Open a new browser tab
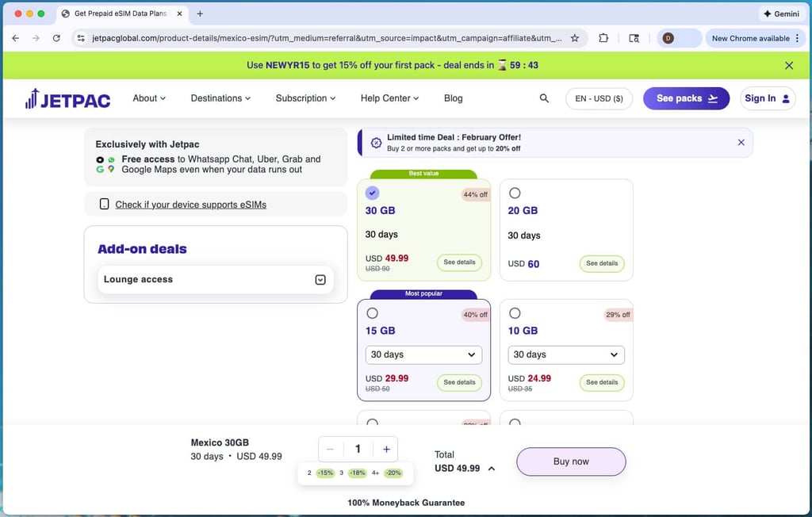 (x=200, y=13)
